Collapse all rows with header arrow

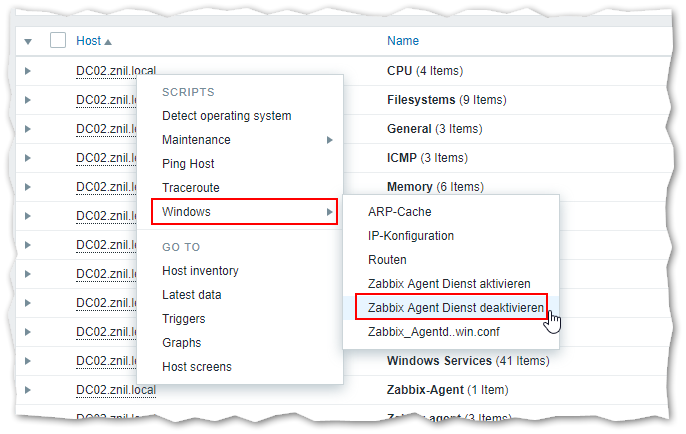(28, 42)
